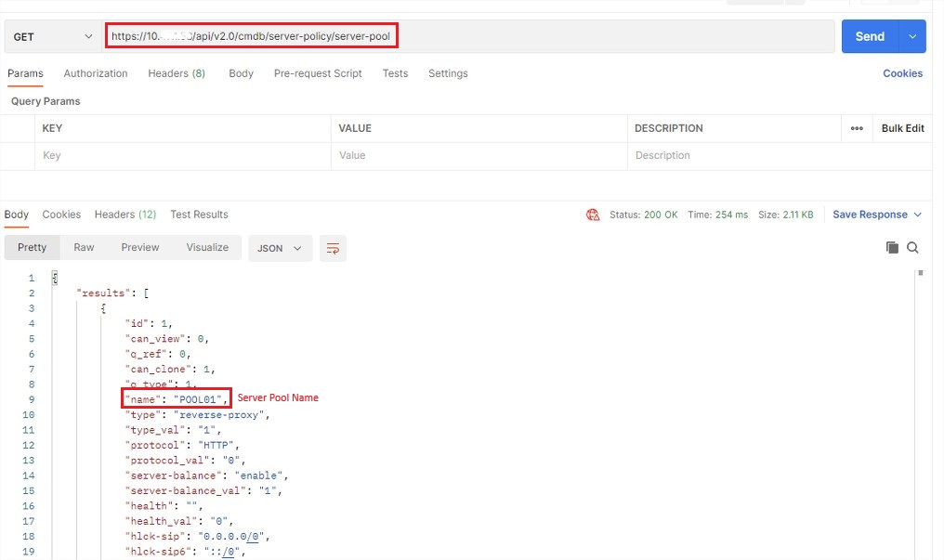944x560 pixels.
Task: Open the Test Results tab
Action: [199, 215]
